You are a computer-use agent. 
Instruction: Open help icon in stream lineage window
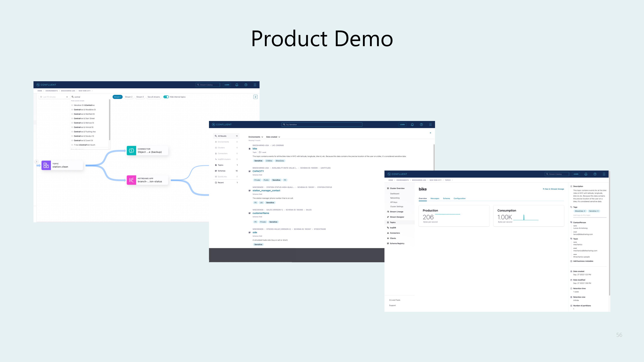pos(246,85)
